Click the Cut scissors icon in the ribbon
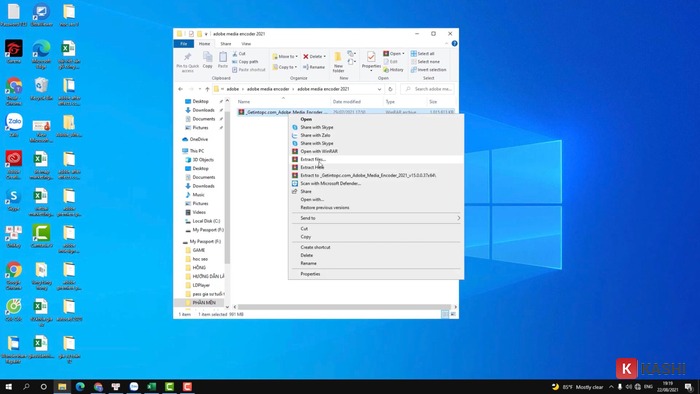Screen dimensions: 700x394 [x=235, y=54]
